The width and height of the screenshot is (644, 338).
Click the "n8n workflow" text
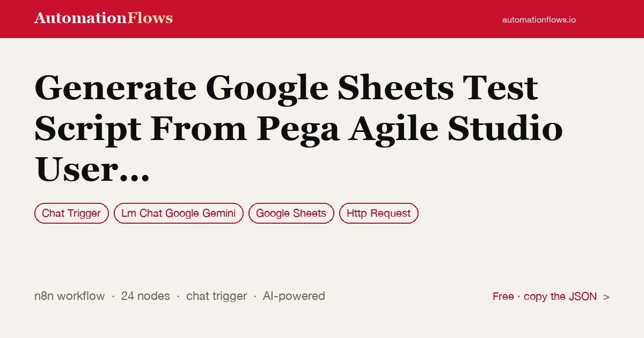[x=70, y=296]
